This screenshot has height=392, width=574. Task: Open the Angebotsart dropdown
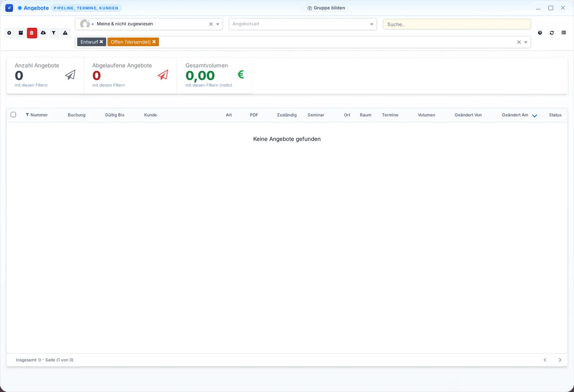pyautogui.click(x=303, y=24)
